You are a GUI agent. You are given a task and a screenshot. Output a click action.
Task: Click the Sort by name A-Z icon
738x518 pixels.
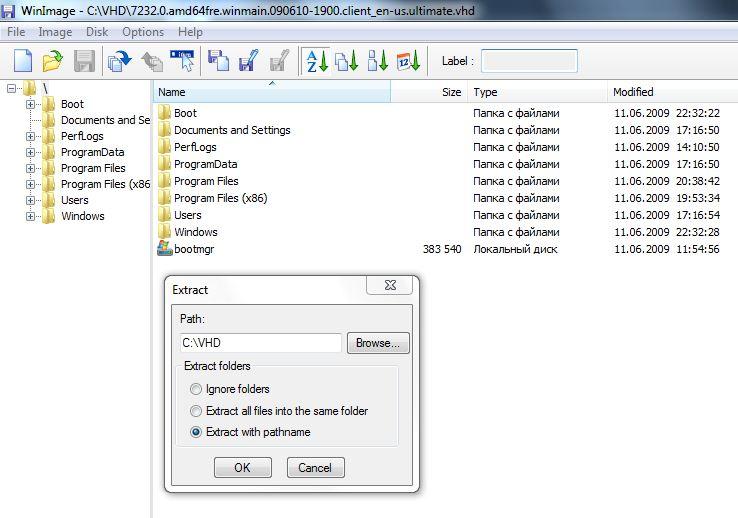click(x=316, y=61)
